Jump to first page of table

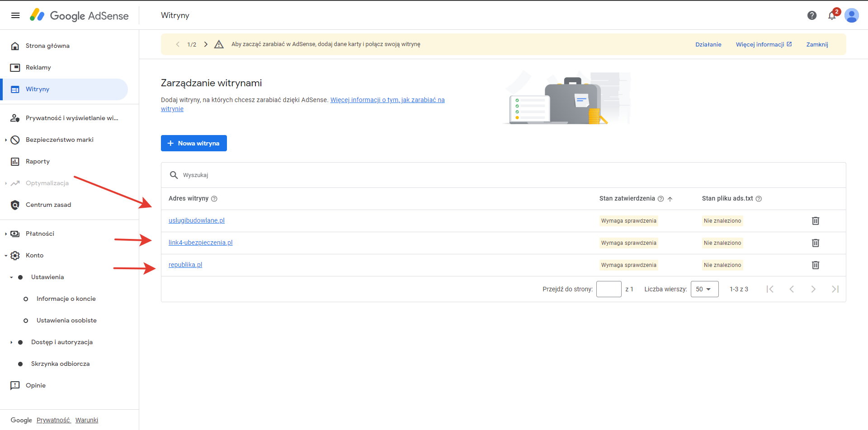click(770, 289)
